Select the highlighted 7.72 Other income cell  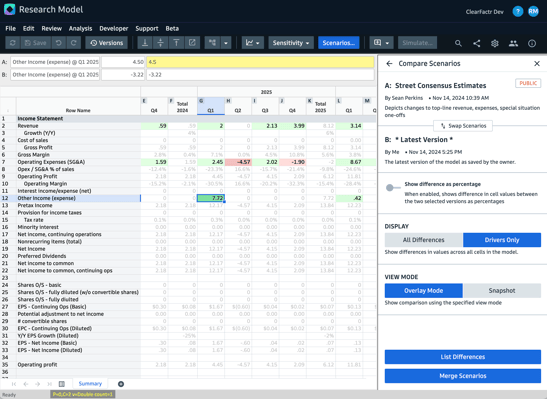click(x=211, y=198)
